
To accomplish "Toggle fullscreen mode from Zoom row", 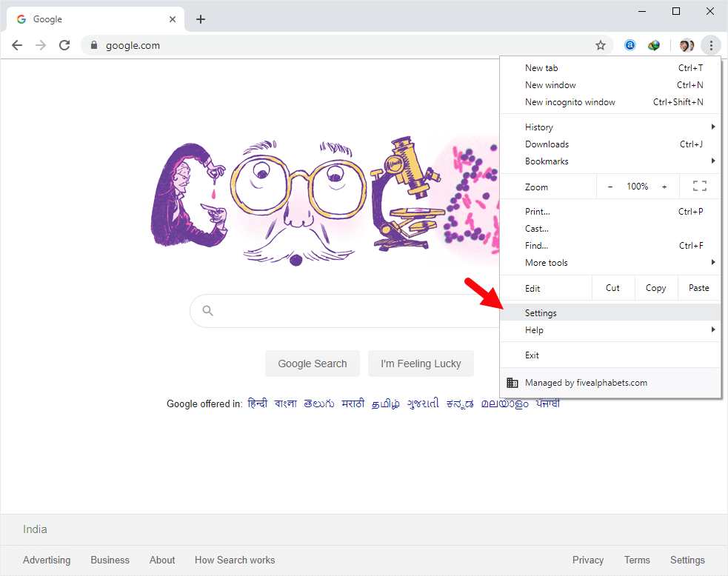I will click(x=700, y=186).
